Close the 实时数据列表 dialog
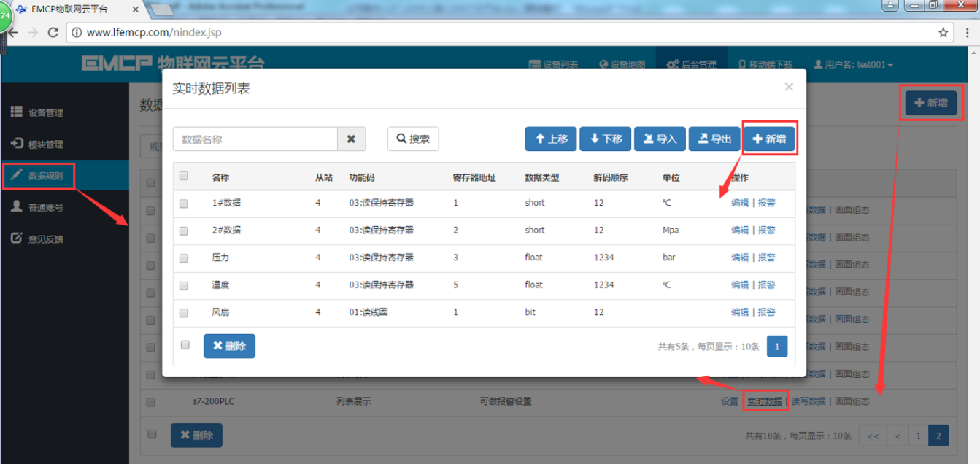Screen dimensions: 980x464 click(x=789, y=87)
